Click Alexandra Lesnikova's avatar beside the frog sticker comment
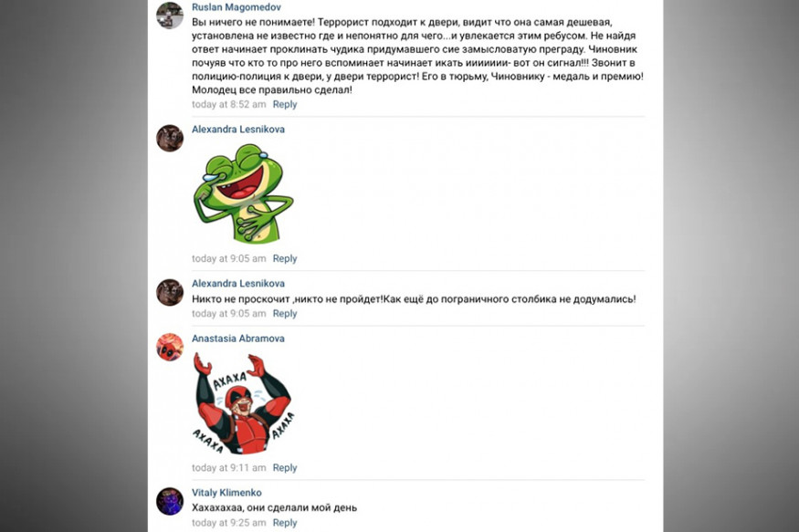This screenshot has width=799, height=532. pyautogui.click(x=170, y=138)
